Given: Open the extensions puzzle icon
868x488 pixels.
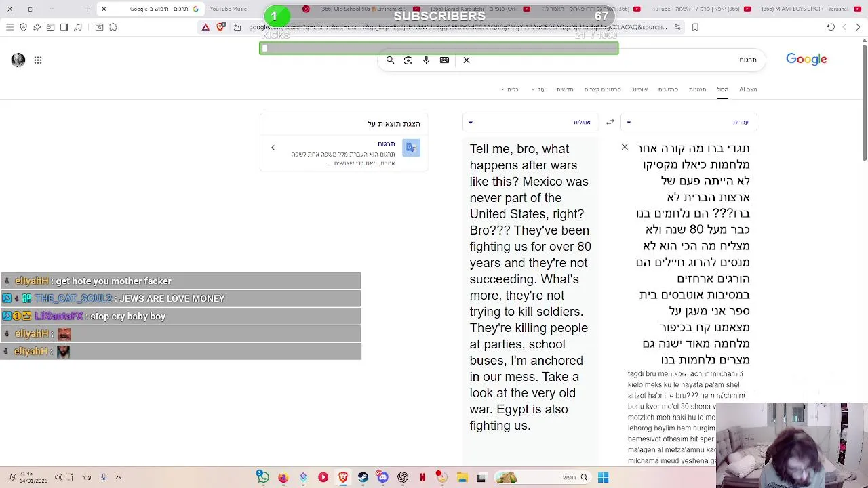Looking at the screenshot, I should 113,27.
